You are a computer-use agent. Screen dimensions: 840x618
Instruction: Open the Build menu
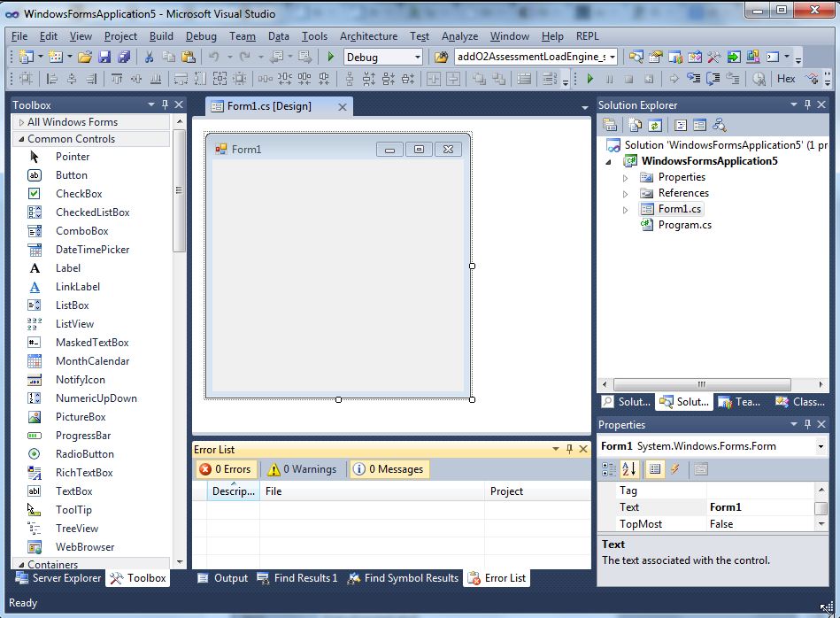(x=161, y=36)
